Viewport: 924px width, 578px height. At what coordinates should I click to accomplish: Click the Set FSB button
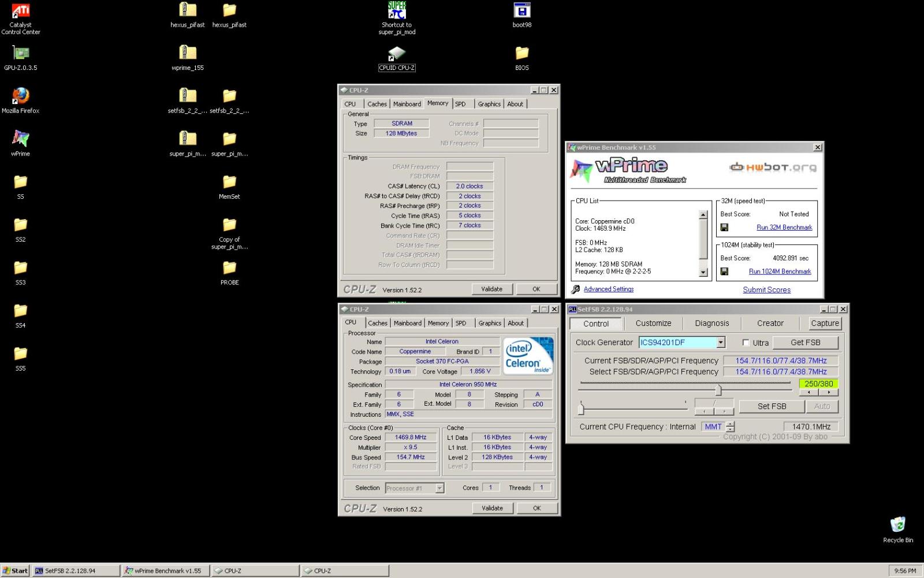pos(772,406)
